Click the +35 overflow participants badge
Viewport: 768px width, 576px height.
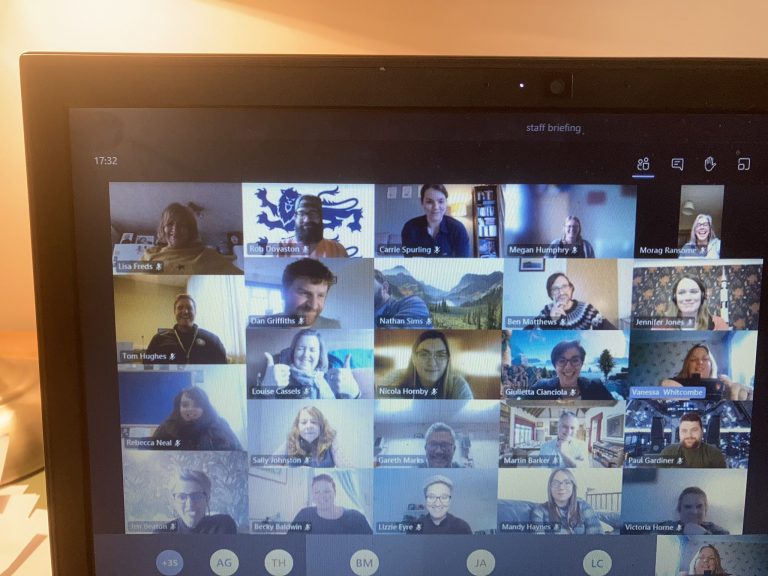[x=169, y=563]
